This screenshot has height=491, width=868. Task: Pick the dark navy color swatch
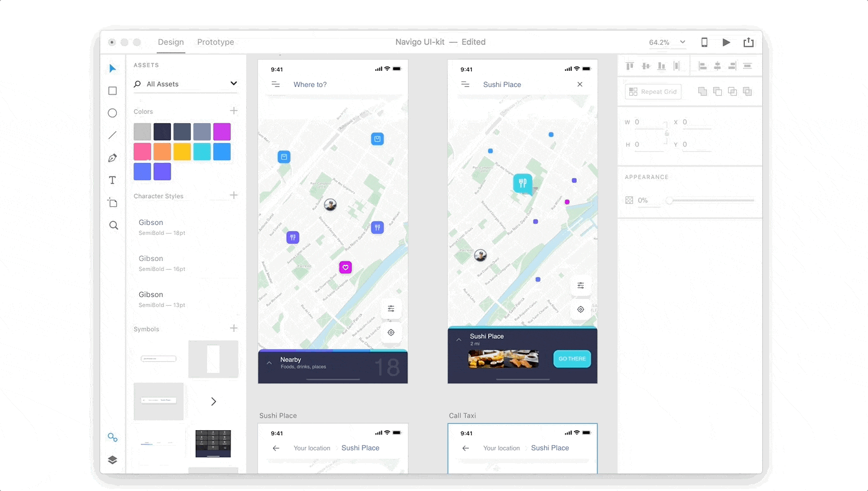tap(162, 132)
